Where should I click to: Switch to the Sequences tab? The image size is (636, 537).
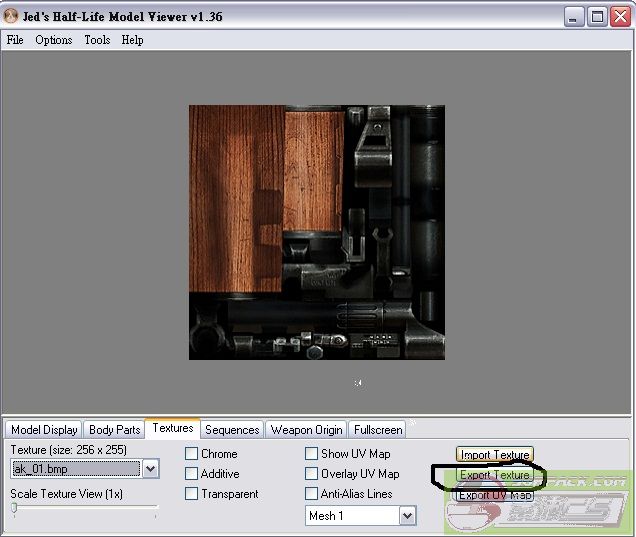pos(232,430)
